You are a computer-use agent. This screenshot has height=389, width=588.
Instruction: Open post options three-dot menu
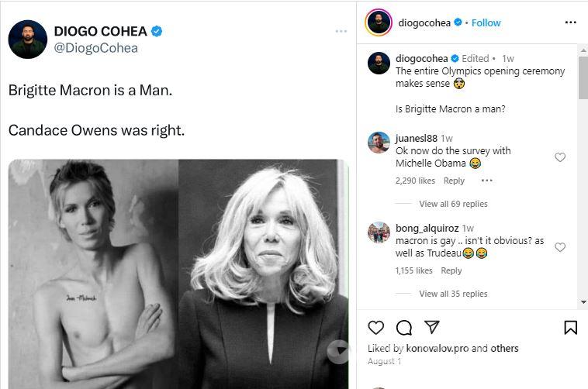[x=571, y=22]
